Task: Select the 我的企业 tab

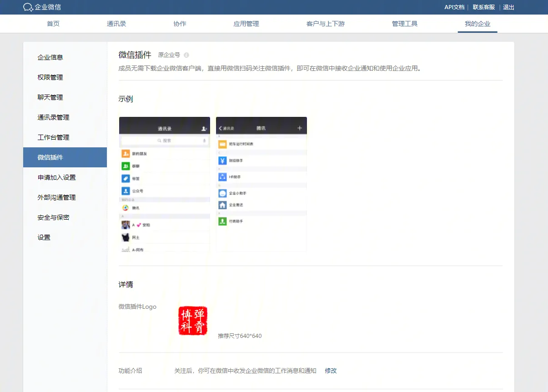Action: [x=478, y=24]
